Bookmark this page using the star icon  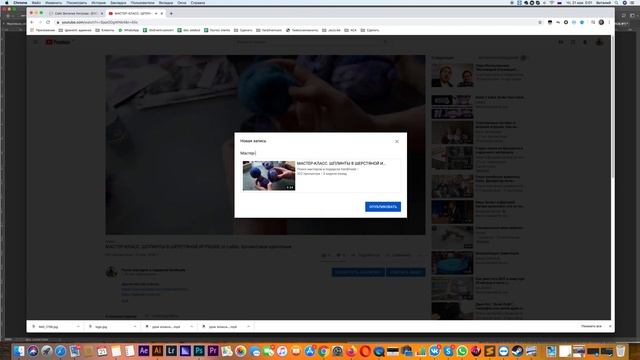pyautogui.click(x=540, y=22)
